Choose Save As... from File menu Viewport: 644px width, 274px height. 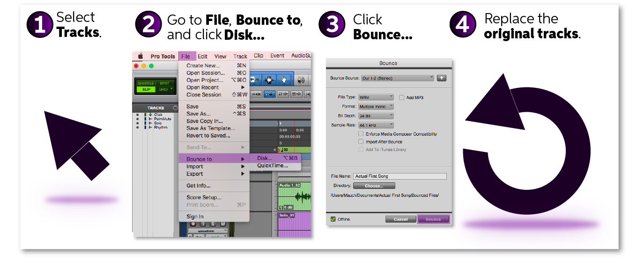tap(214, 114)
